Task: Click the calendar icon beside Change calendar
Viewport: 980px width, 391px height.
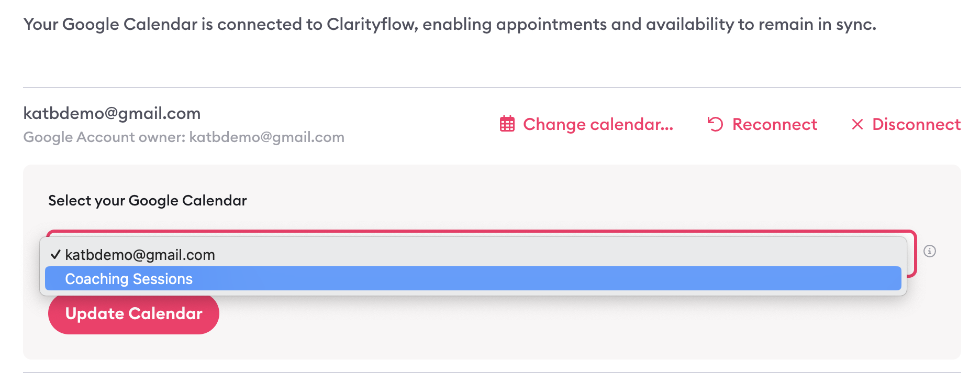Action: click(507, 124)
